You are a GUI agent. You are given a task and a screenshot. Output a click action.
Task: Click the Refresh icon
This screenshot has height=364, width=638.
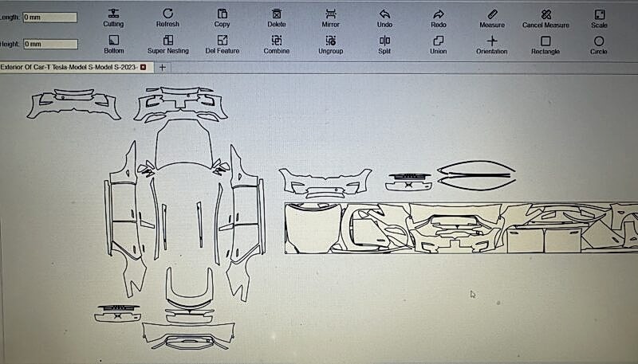[x=167, y=14]
